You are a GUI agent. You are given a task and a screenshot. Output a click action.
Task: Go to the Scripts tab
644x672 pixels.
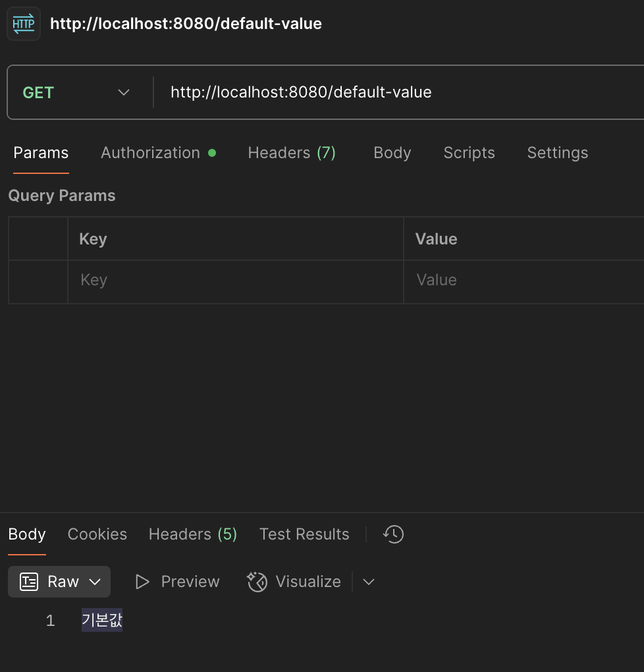click(x=469, y=153)
